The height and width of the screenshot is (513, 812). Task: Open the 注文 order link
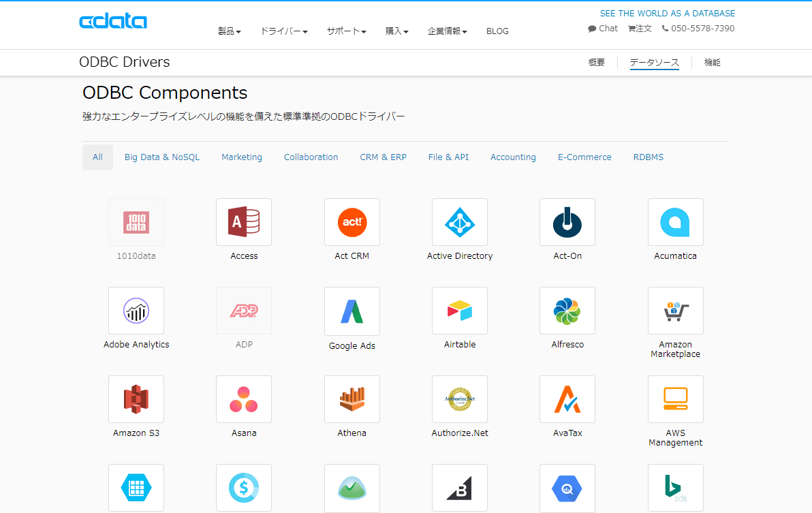640,29
